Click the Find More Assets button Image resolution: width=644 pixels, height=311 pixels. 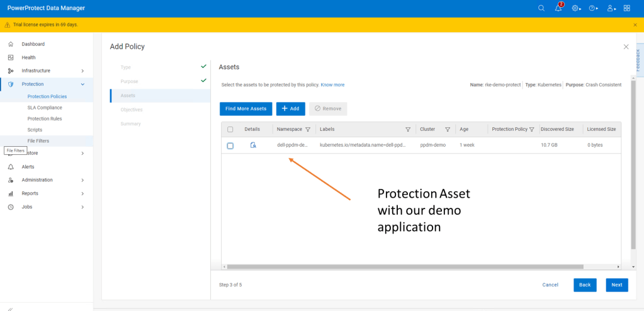click(x=246, y=108)
